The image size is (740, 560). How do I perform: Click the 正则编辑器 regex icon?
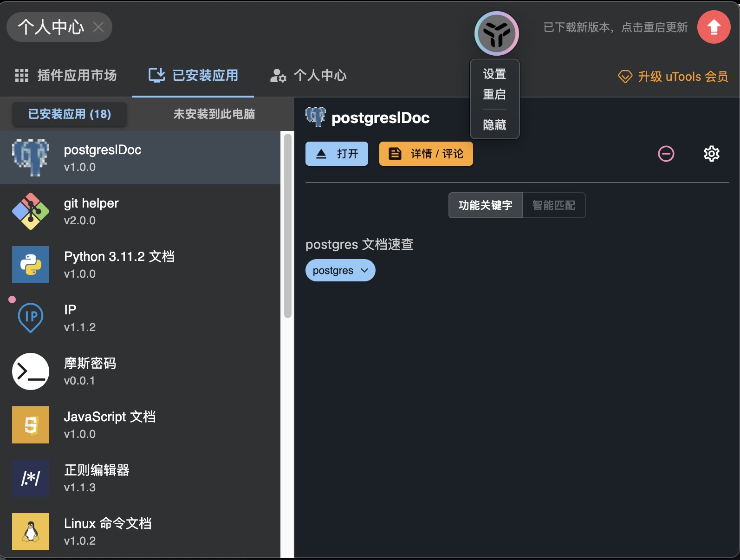(31, 478)
